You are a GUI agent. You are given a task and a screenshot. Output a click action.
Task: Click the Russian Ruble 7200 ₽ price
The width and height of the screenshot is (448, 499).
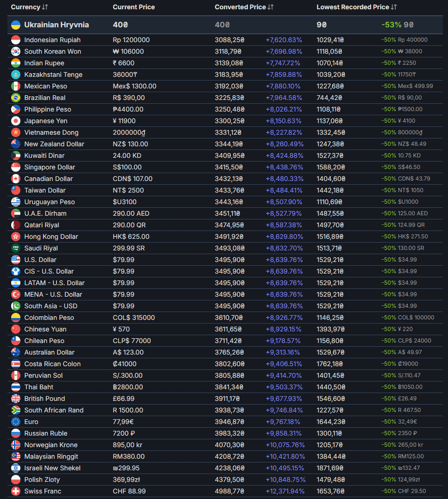click(124, 433)
